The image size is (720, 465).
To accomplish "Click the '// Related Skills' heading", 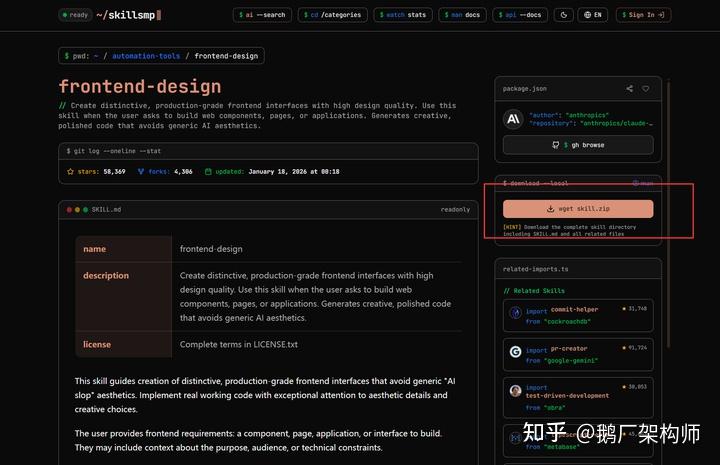I will point(534,291).
